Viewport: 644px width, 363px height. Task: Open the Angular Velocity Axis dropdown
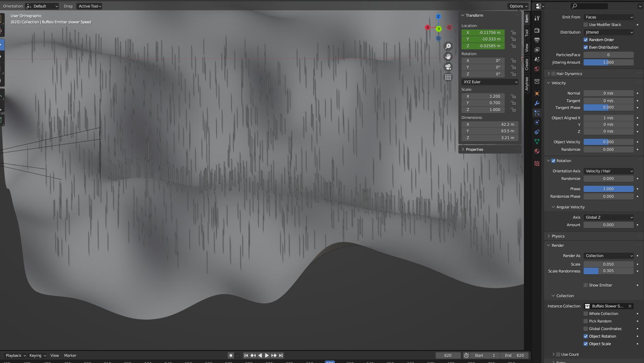(x=609, y=217)
